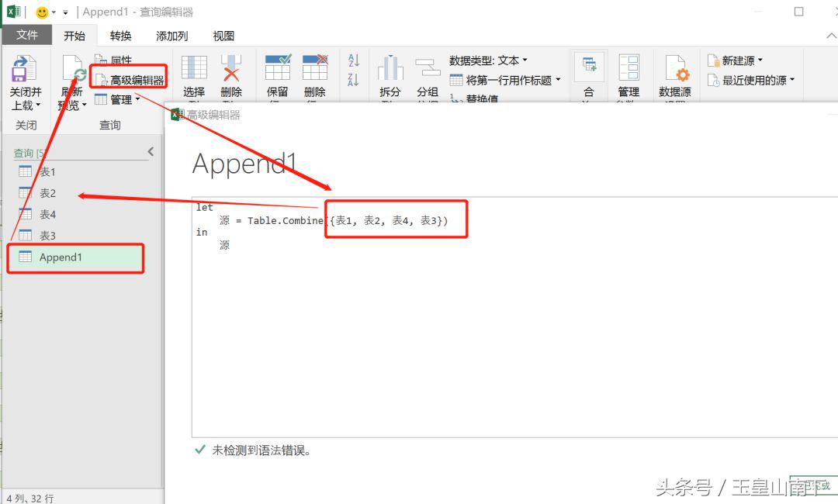Click the 'in' keyword line in the code
838x504 pixels.
[x=202, y=232]
